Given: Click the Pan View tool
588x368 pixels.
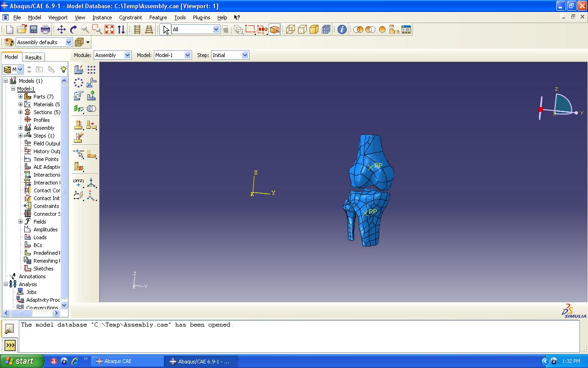Looking at the screenshot, I should pos(61,29).
